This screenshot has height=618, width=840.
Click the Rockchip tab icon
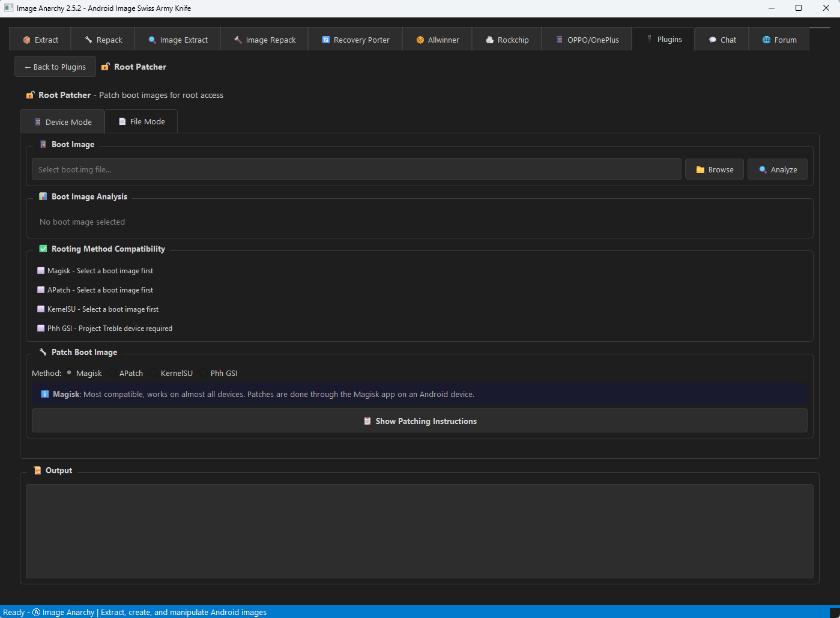(x=490, y=40)
